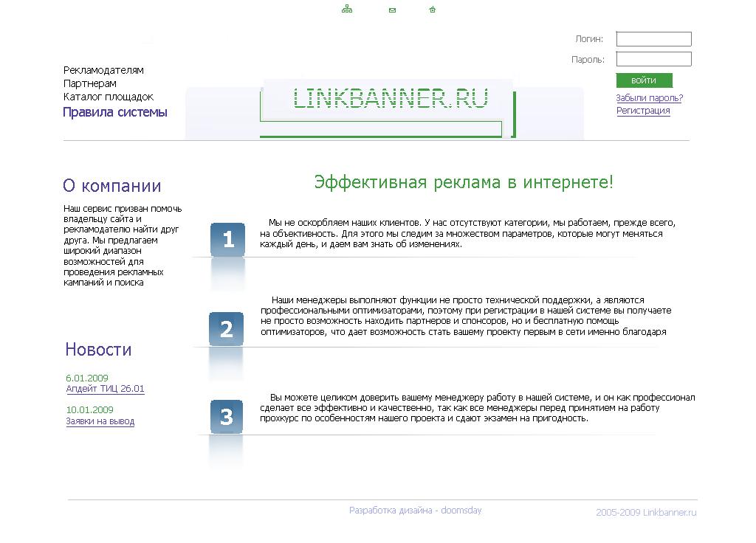
Task: Follow the Забыли пароль? link
Action: coord(650,98)
